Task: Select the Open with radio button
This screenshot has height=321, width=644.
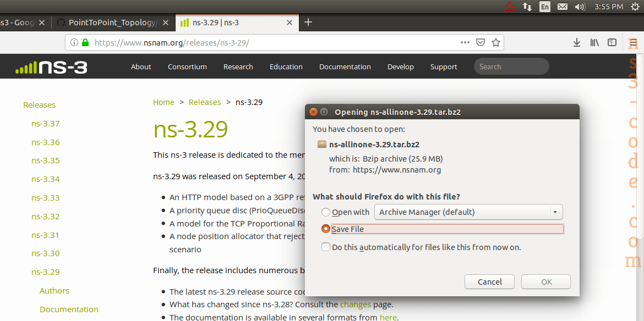Action: coord(326,212)
